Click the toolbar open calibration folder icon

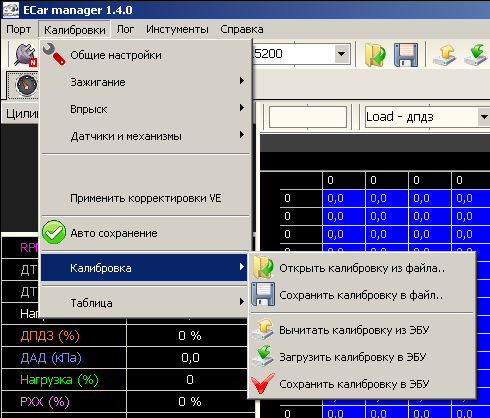point(375,55)
